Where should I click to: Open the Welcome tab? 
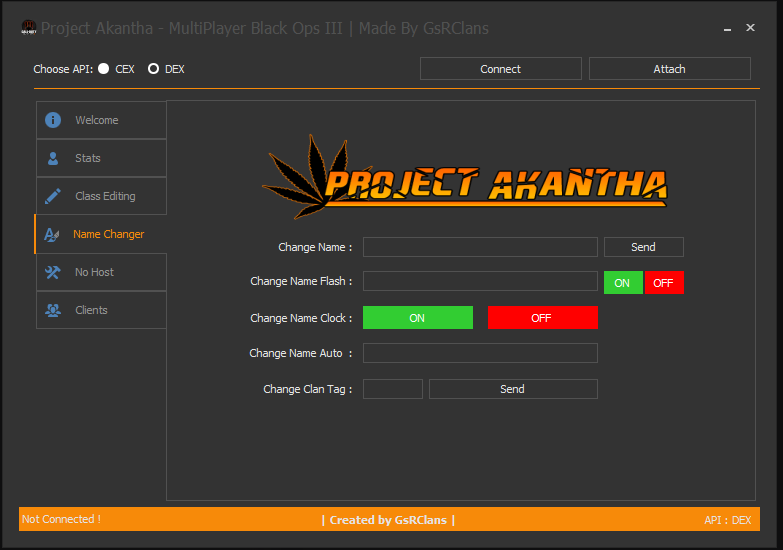click(x=101, y=120)
